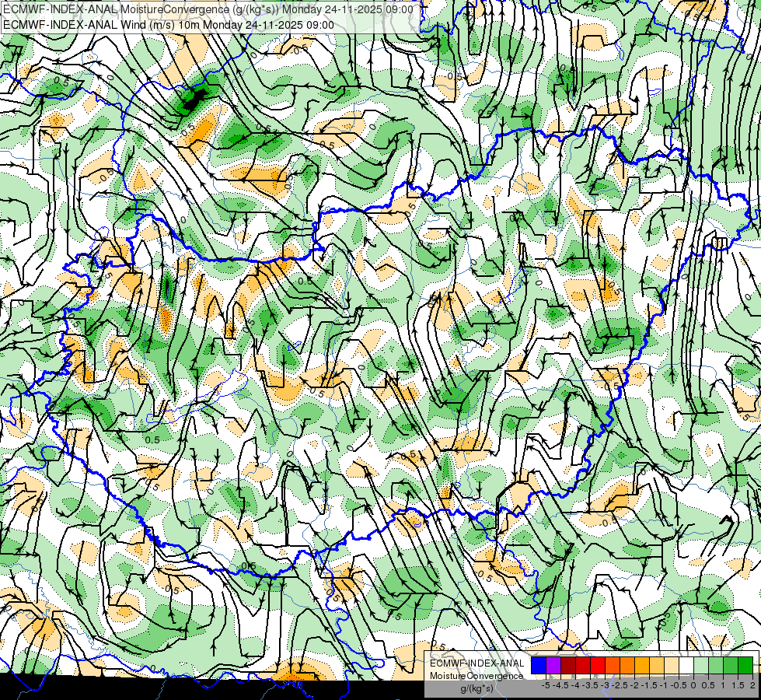Click the legend tick label -5

tap(546, 685)
